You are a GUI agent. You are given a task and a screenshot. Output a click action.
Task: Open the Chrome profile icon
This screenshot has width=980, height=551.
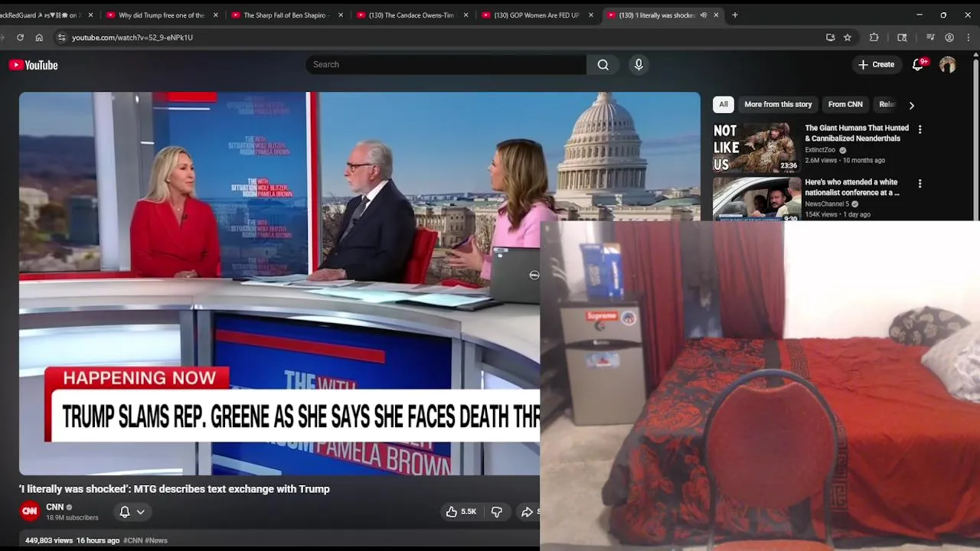pyautogui.click(x=949, y=37)
